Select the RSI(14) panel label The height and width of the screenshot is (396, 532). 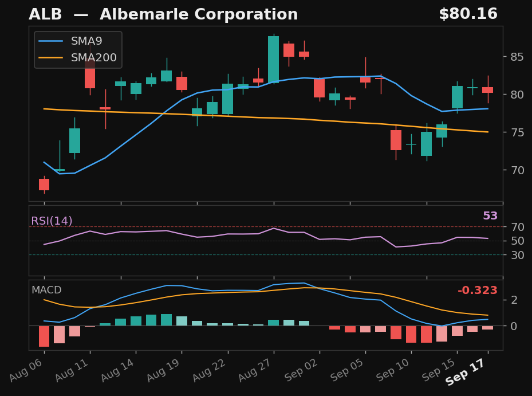pyautogui.click(x=52, y=221)
